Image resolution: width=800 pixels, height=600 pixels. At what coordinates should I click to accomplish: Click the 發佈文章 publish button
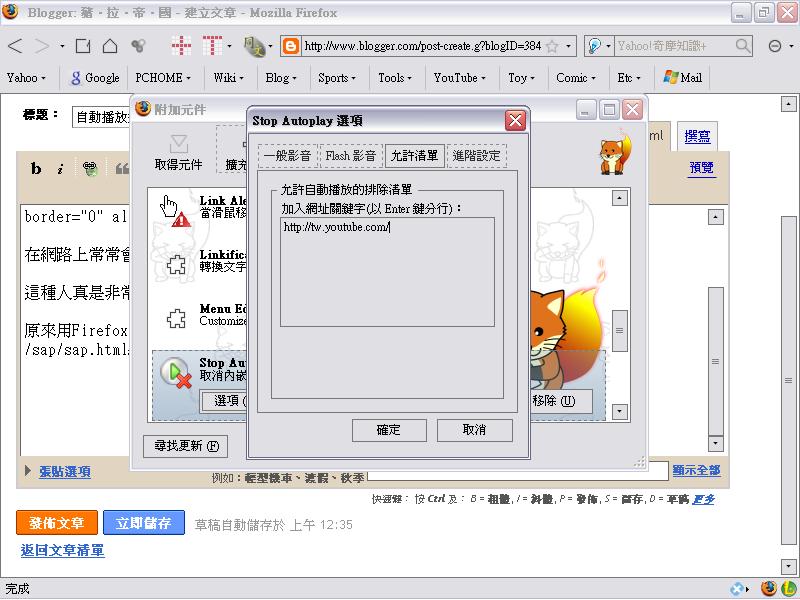57,523
